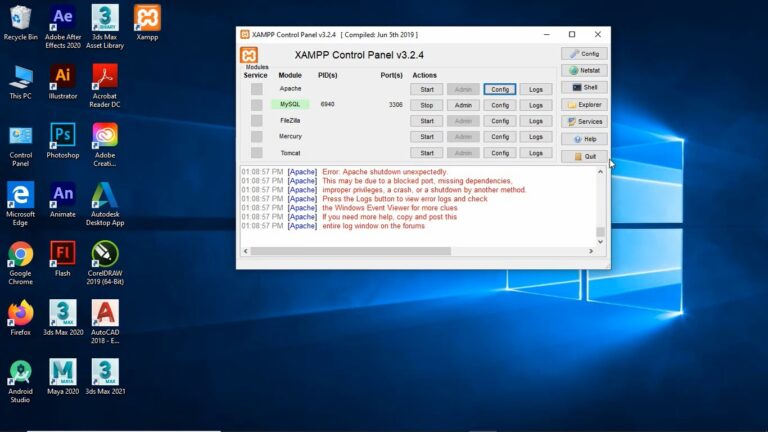Screen dimensions: 768x432
Task: Open the MySQL Admin button
Action: (463, 105)
